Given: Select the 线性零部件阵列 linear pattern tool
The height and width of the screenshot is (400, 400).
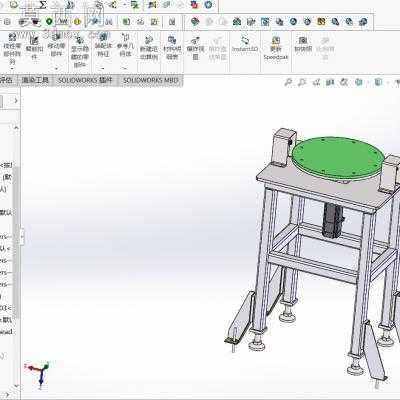Looking at the screenshot, I should coord(12,48).
